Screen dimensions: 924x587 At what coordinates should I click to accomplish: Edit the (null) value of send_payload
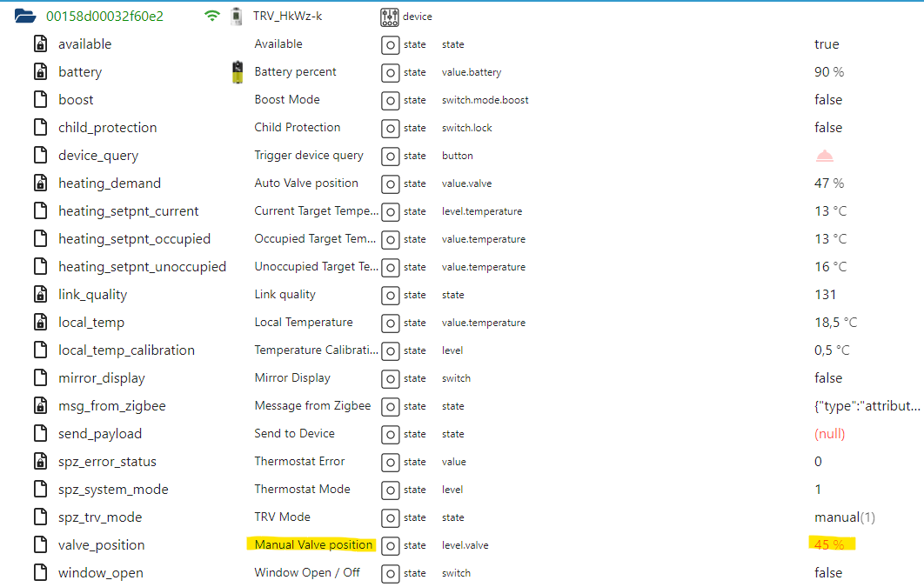point(830,434)
